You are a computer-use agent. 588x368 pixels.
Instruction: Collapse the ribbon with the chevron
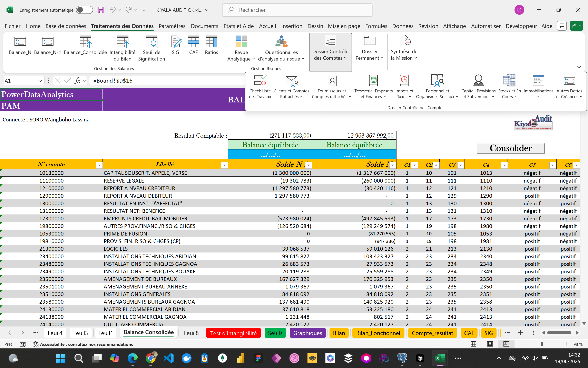click(579, 67)
